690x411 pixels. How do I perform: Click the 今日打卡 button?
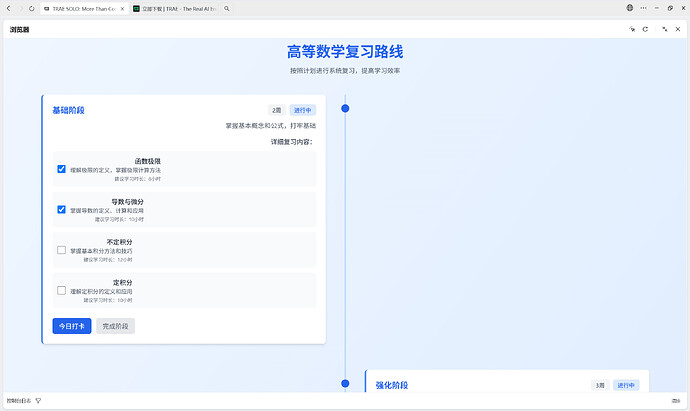coord(72,326)
